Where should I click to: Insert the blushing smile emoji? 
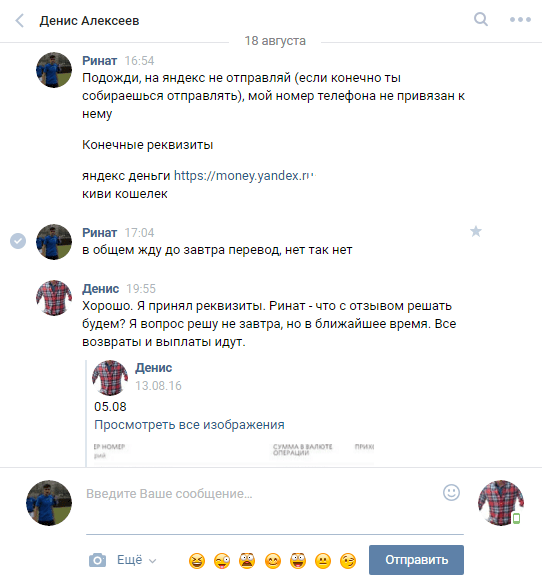[273, 561]
